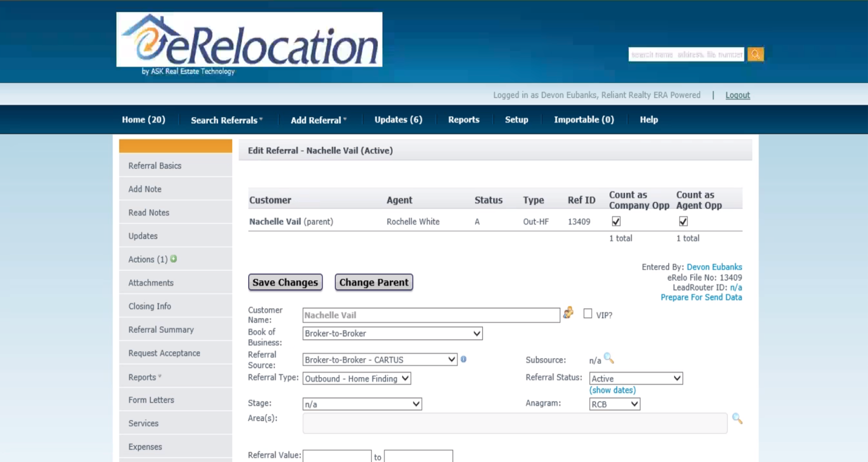This screenshot has height=462, width=868.
Task: Open the Book of Business dropdown
Action: [392, 334]
